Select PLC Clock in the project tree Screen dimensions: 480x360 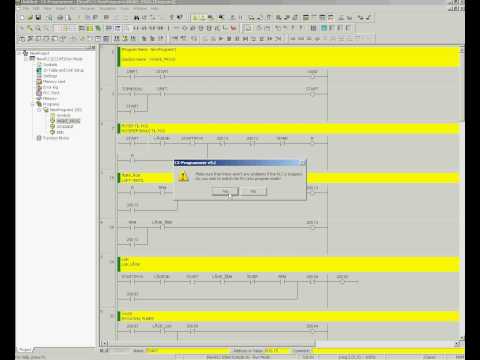(51, 93)
